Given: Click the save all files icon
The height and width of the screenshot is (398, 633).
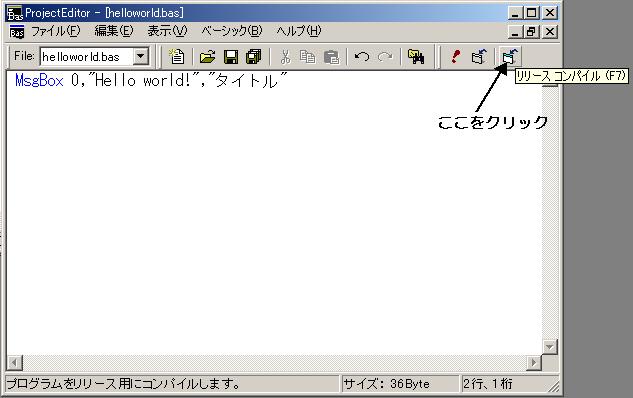Looking at the screenshot, I should click(x=254, y=57).
